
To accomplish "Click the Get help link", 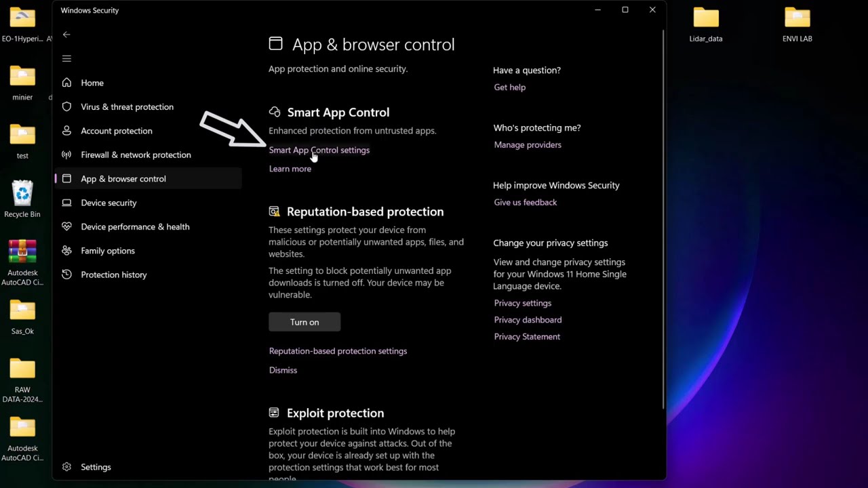I will click(x=510, y=87).
